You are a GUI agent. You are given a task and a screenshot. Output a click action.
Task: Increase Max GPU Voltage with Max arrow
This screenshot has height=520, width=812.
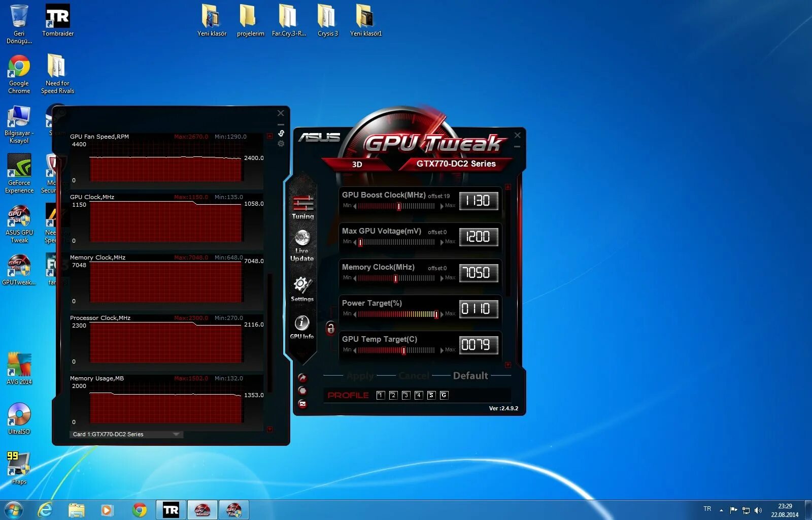(442, 242)
